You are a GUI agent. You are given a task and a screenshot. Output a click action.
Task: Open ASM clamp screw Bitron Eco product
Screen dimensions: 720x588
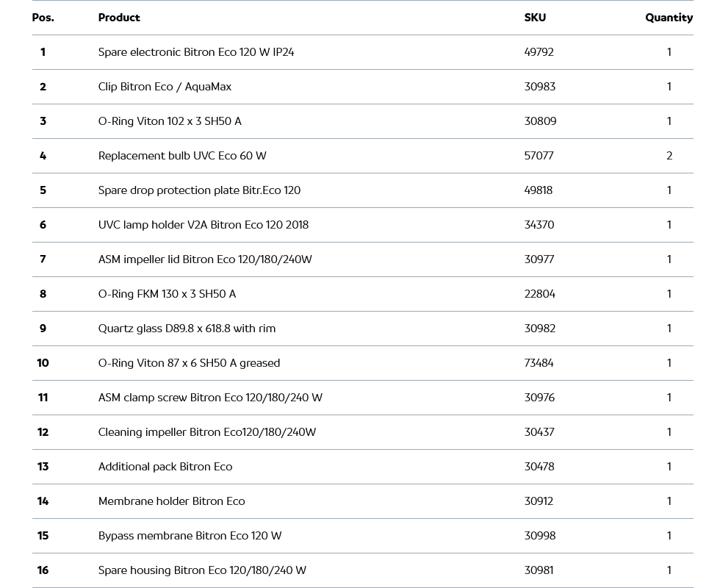210,398
